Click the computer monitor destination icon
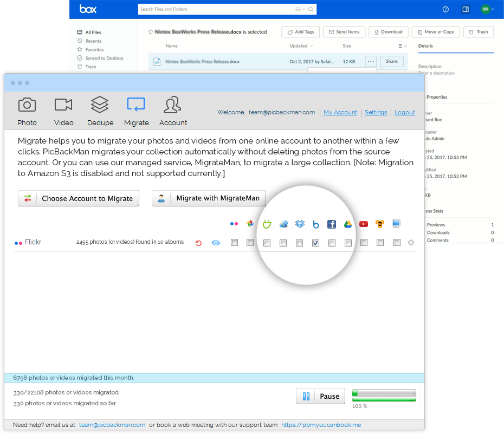 click(396, 224)
